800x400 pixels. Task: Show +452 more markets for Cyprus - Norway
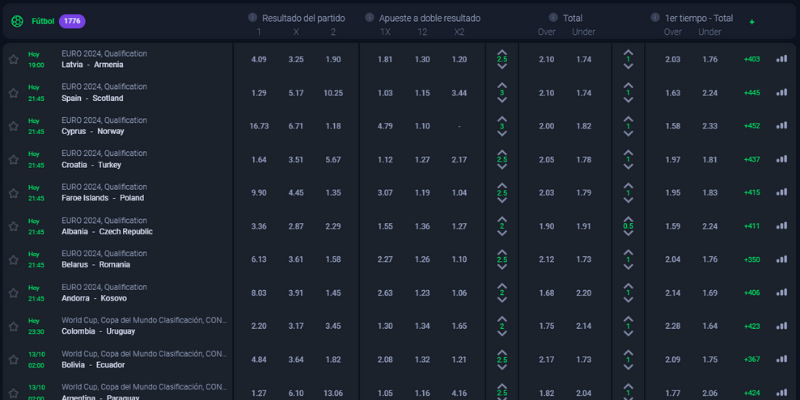click(x=752, y=126)
